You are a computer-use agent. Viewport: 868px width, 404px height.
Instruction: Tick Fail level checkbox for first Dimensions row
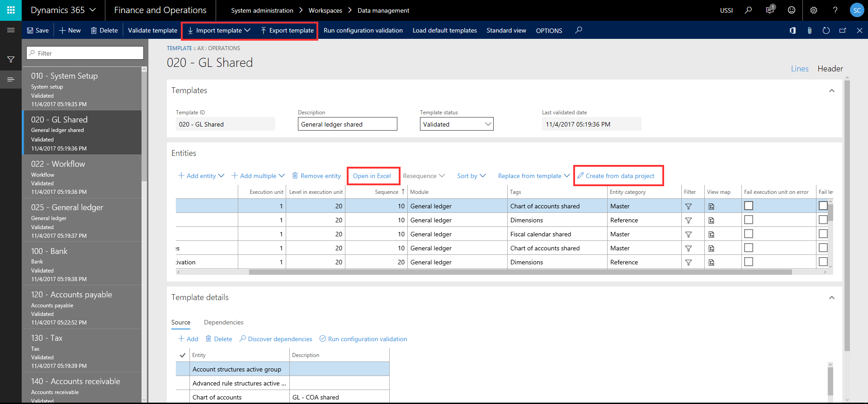823,220
